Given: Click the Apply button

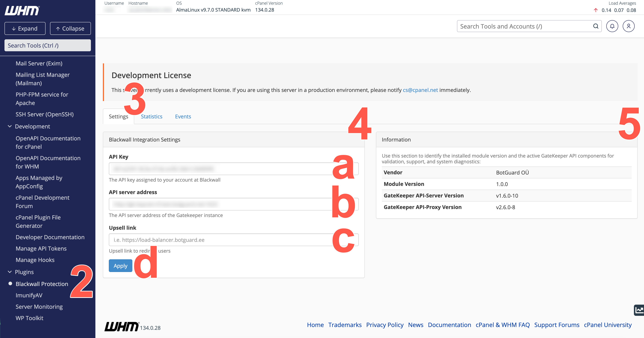Looking at the screenshot, I should 121,266.
